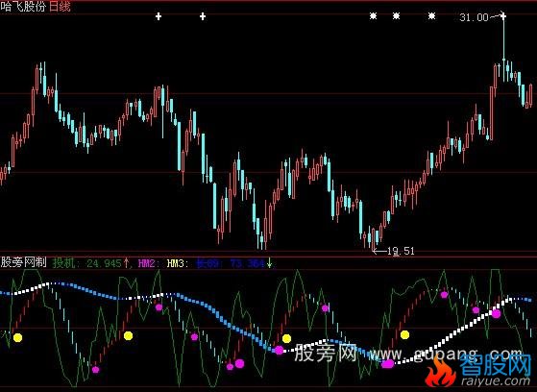Click the green 投机: 24.945 value
537x392 pixels.
click(x=87, y=263)
